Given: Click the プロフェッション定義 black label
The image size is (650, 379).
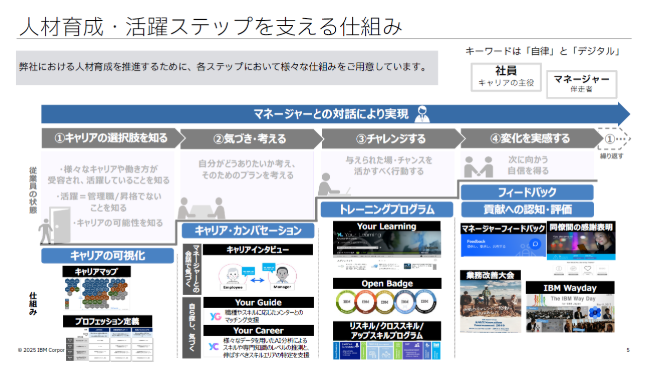Looking at the screenshot, I should tap(107, 321).
